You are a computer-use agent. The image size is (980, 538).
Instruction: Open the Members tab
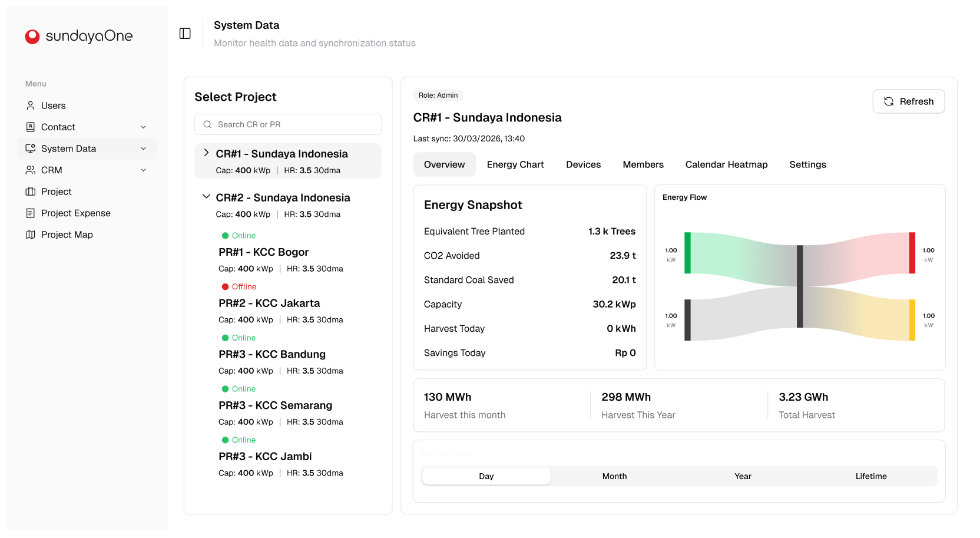pos(643,164)
